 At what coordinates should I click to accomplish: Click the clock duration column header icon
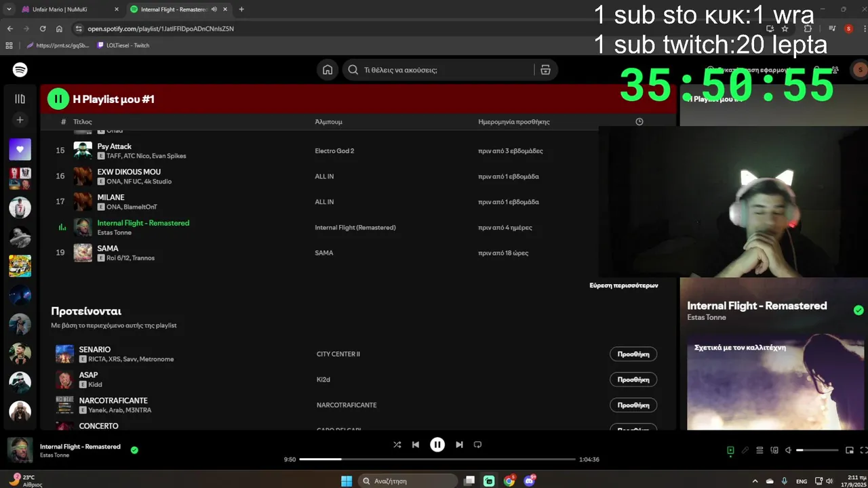(x=639, y=122)
